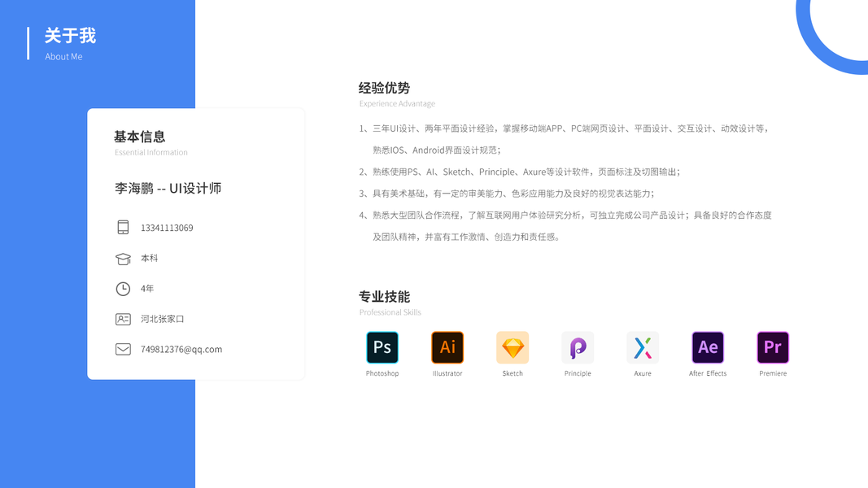This screenshot has height=488, width=868.
Task: Click the Premiere Pr icon
Action: point(773,347)
